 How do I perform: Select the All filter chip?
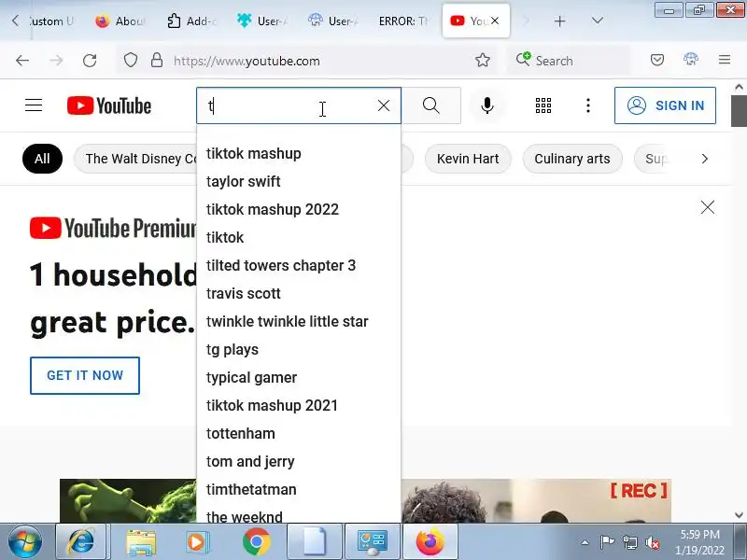coord(42,159)
